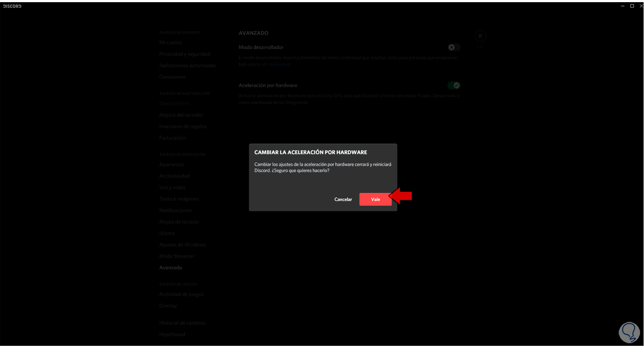Screen dimensions: 644x348
Task: Toggle the Aceleración por hardware switch
Action: tap(453, 85)
